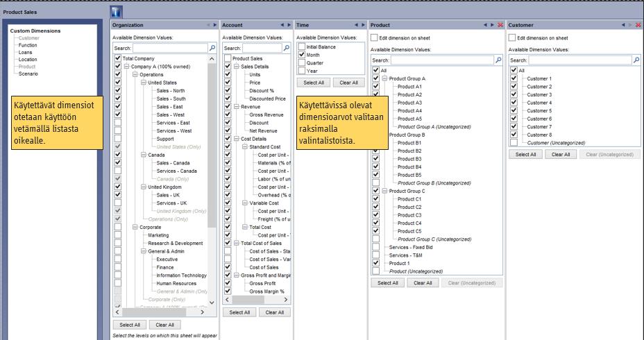
Task: Click the Product search magnifier icon
Action: [498, 60]
